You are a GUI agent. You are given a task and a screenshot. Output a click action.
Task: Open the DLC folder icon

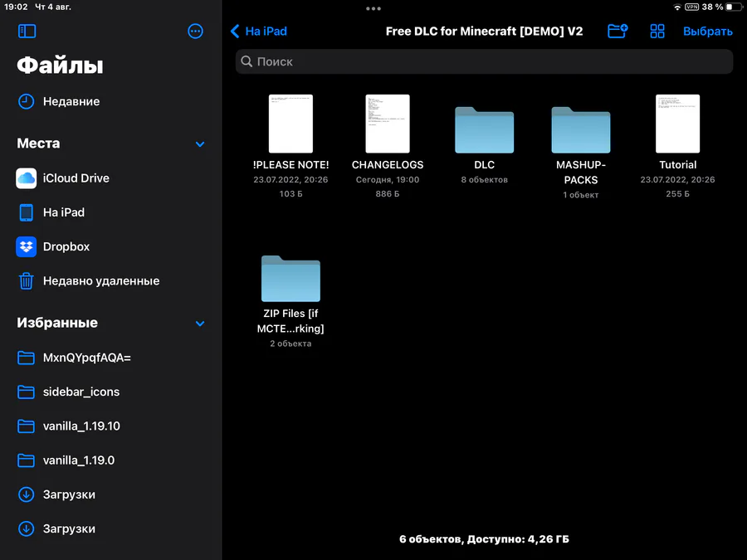click(484, 130)
